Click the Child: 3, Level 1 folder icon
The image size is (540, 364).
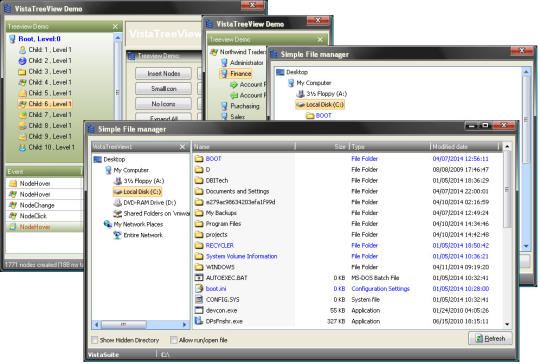coord(22,72)
